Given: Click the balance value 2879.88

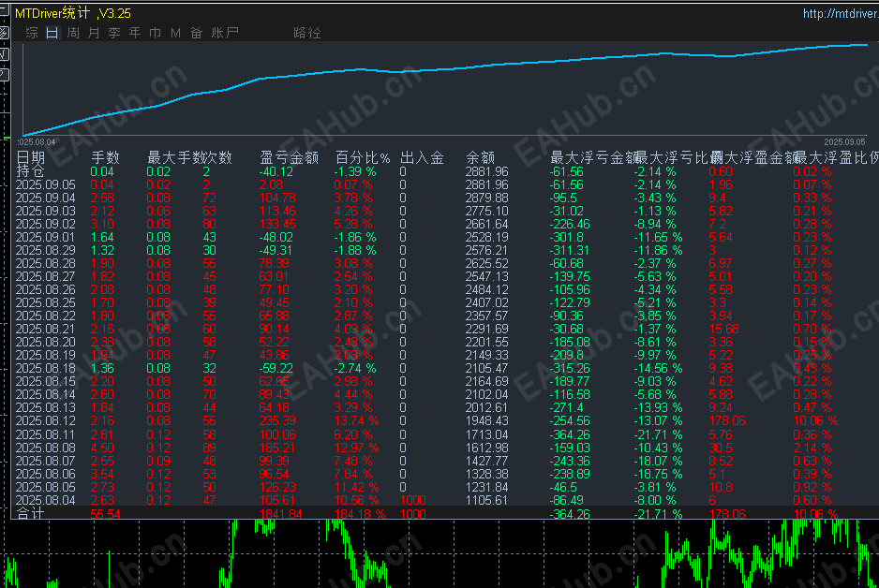Looking at the screenshot, I should 486,198.
